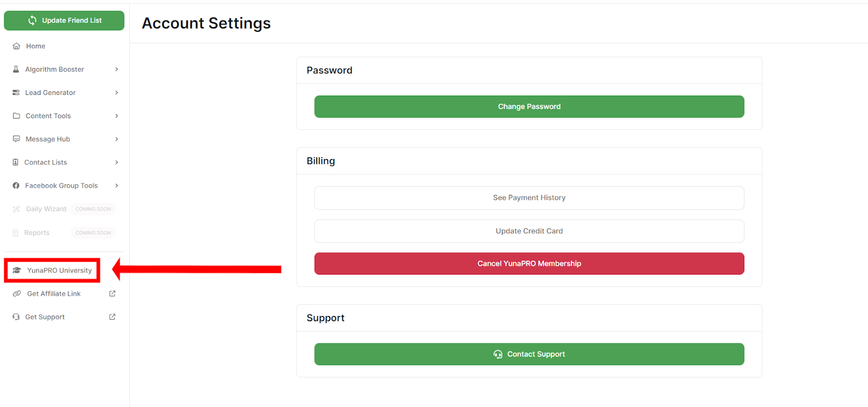Select the Daily Wizard item
The width and height of the screenshot is (868, 407).
pos(46,209)
